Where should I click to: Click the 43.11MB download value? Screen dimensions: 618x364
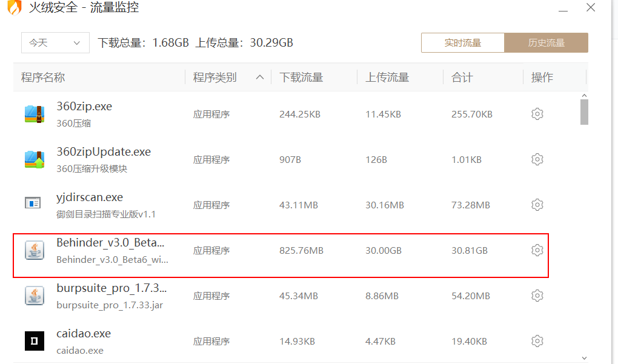click(x=299, y=205)
